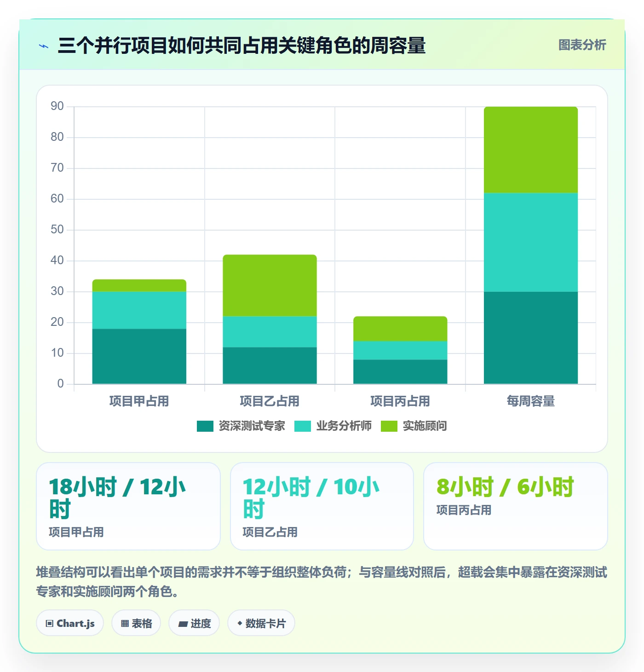
Task: Click the dark teal segment of 项目丙占用 bar
Action: (x=400, y=371)
